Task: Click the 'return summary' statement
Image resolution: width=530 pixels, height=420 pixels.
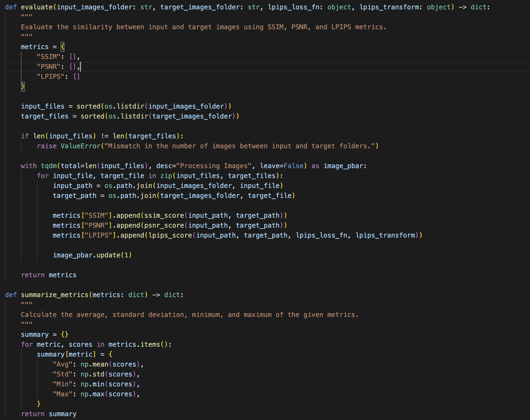Action: click(49, 414)
